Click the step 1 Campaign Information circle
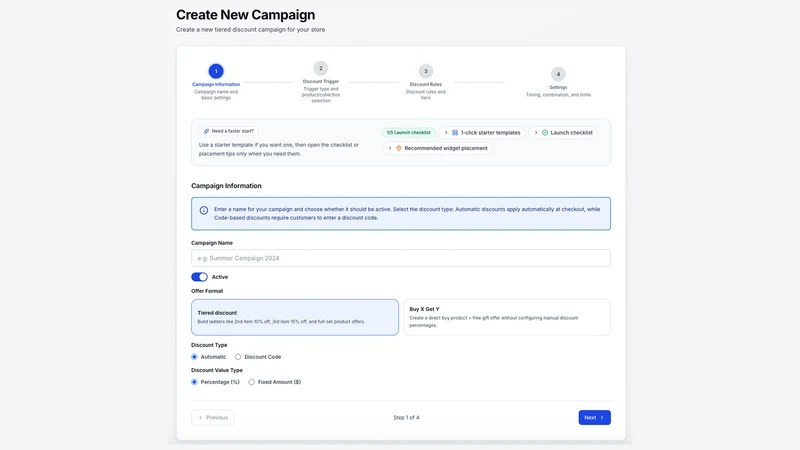 216,71
